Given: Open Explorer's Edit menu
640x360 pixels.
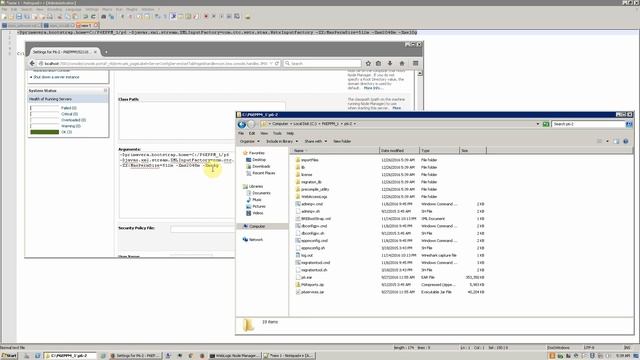Looking at the screenshot, I should pos(252,133).
